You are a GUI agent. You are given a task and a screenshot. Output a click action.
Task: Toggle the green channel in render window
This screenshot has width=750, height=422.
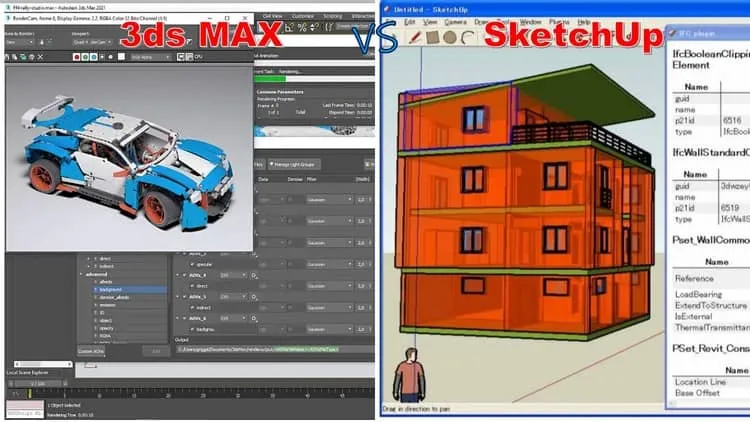(x=85, y=57)
